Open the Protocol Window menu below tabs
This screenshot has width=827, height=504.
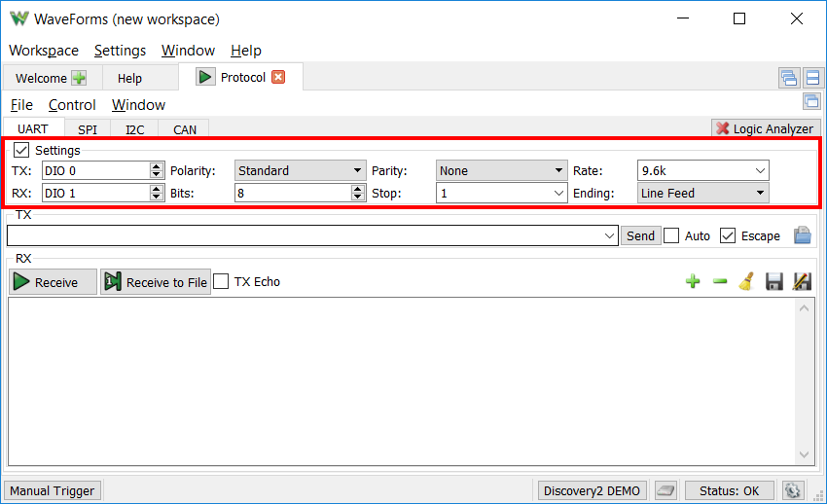pos(138,105)
